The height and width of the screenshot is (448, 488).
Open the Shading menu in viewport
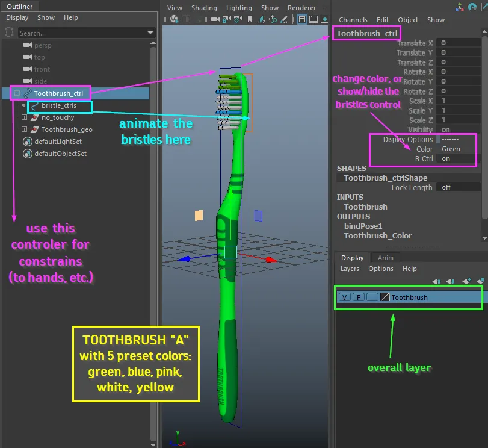click(x=204, y=8)
